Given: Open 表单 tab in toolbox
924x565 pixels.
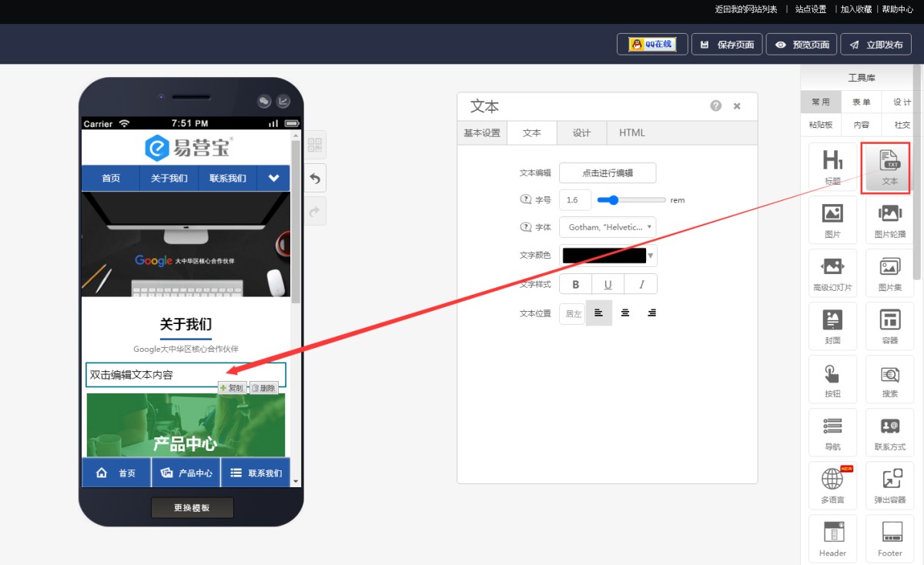Looking at the screenshot, I should (861, 102).
